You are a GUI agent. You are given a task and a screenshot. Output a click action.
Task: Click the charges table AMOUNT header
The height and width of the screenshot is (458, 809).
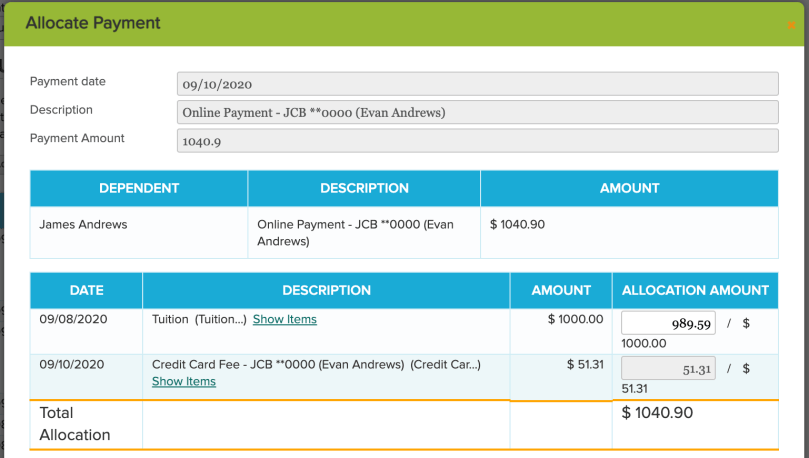coord(561,291)
